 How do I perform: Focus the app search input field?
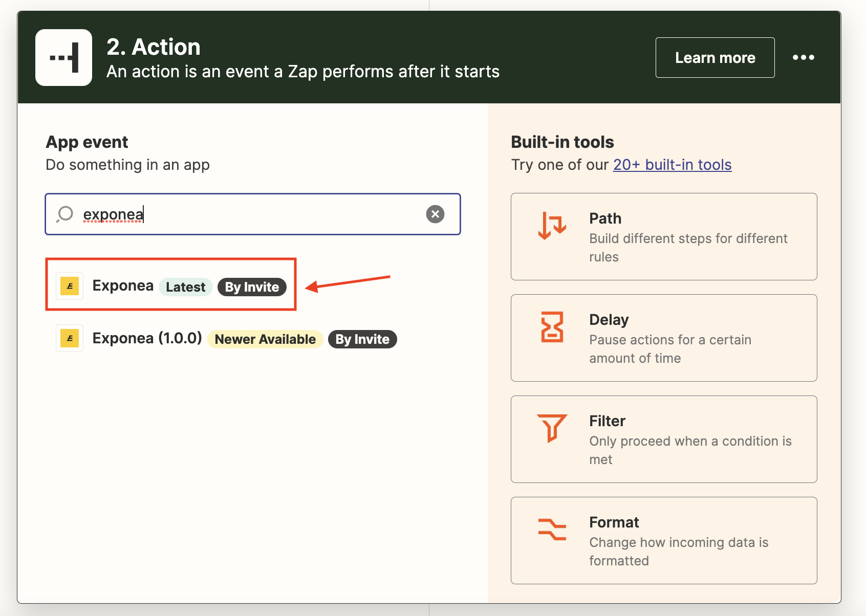253,214
